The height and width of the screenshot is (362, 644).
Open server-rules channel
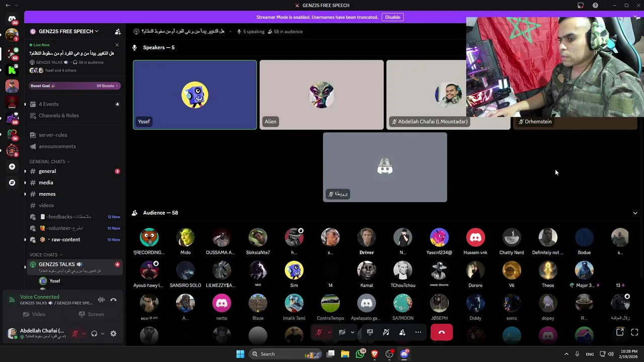pyautogui.click(x=74, y=135)
